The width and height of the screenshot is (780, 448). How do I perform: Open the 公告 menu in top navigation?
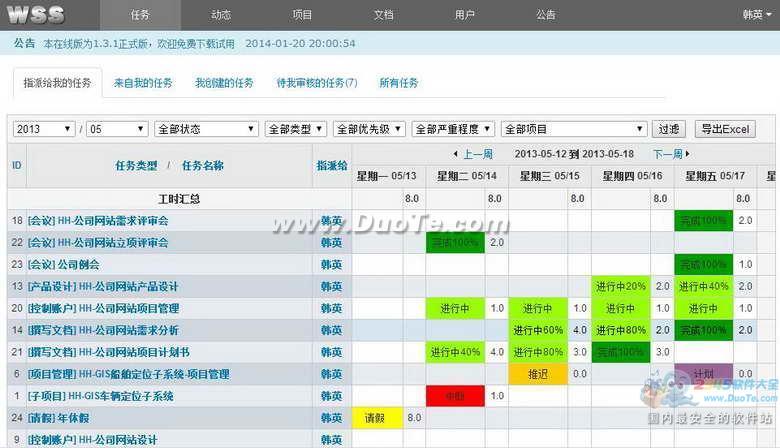pyautogui.click(x=546, y=15)
